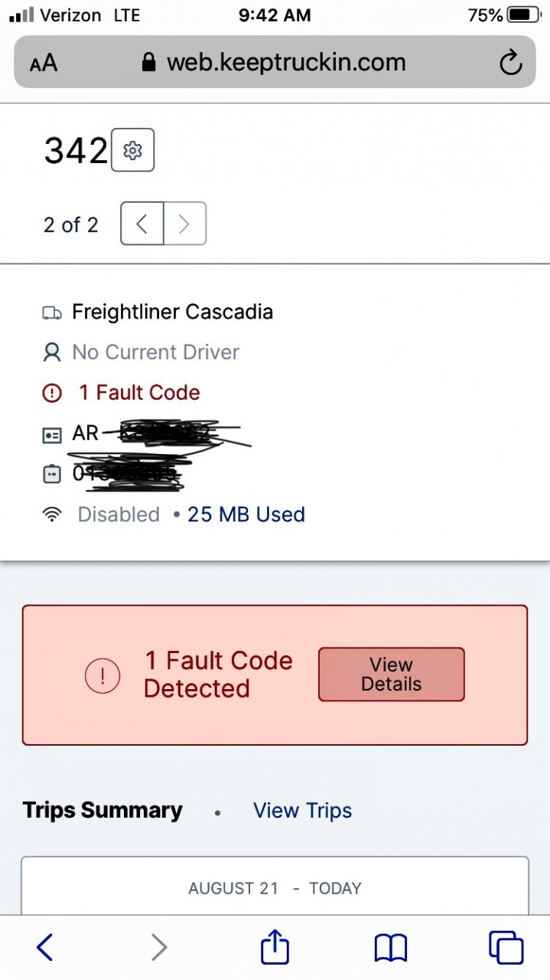This screenshot has width=550, height=980.
Task: Go to next vehicle arrow
Action: 185,224
